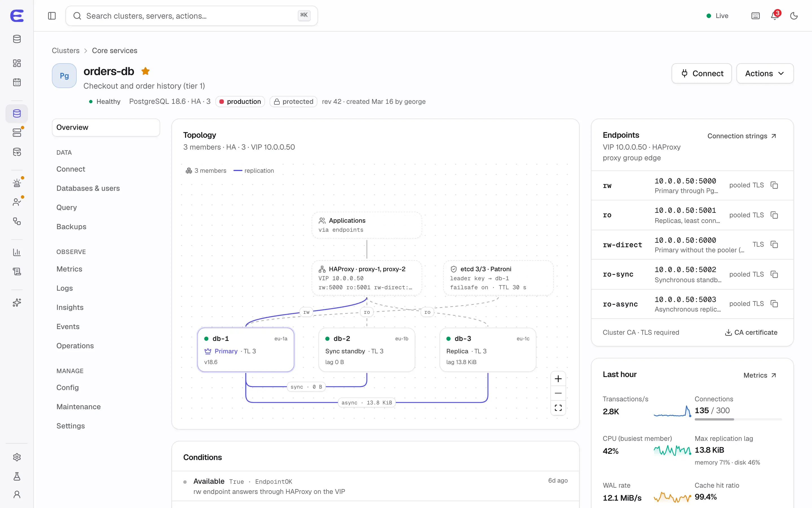This screenshot has height=508, width=812.
Task: Zoom out of the topology diagram
Action: click(558, 393)
